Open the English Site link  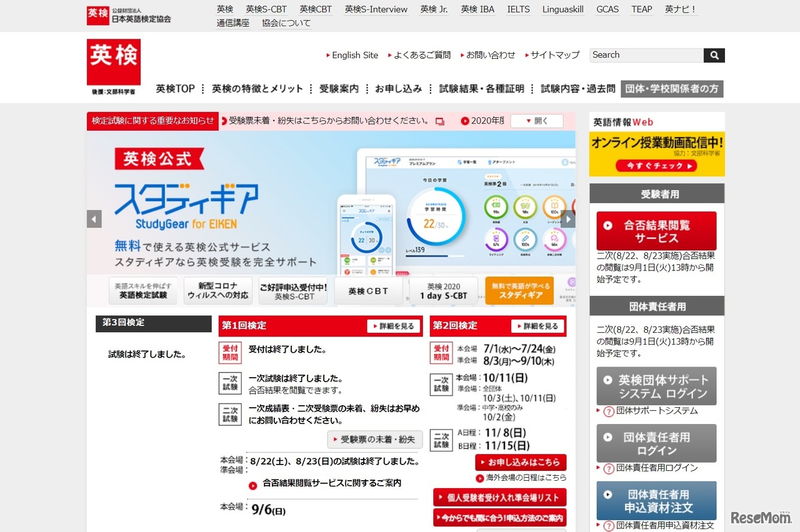click(x=355, y=55)
